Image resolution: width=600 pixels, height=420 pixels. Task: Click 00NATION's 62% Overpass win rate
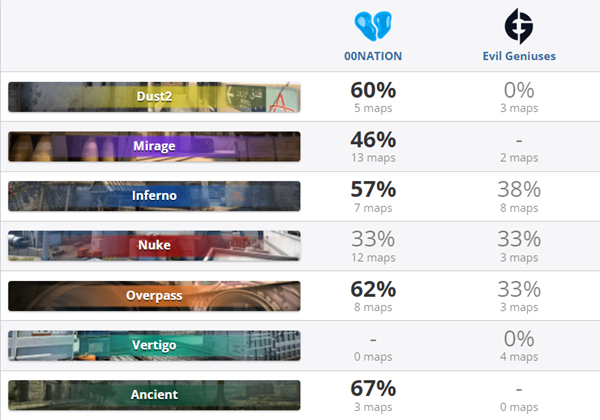(x=373, y=290)
